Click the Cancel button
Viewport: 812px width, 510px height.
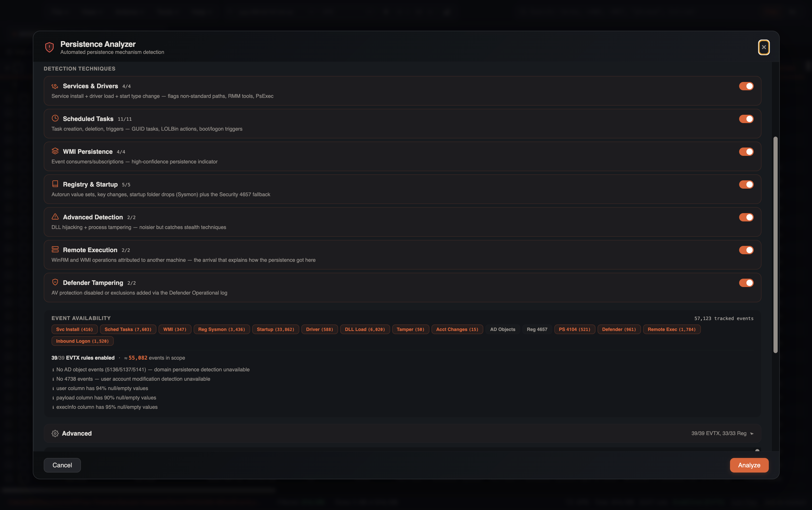click(x=62, y=465)
